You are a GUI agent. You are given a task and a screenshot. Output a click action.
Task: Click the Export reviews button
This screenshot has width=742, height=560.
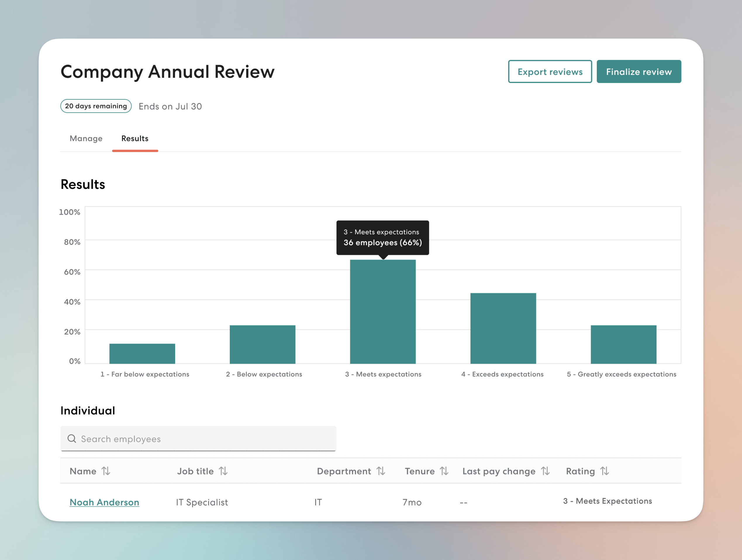pyautogui.click(x=550, y=71)
